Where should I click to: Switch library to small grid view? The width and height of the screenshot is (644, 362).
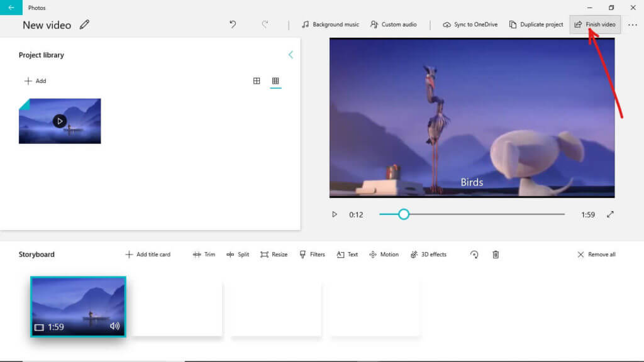tap(275, 81)
